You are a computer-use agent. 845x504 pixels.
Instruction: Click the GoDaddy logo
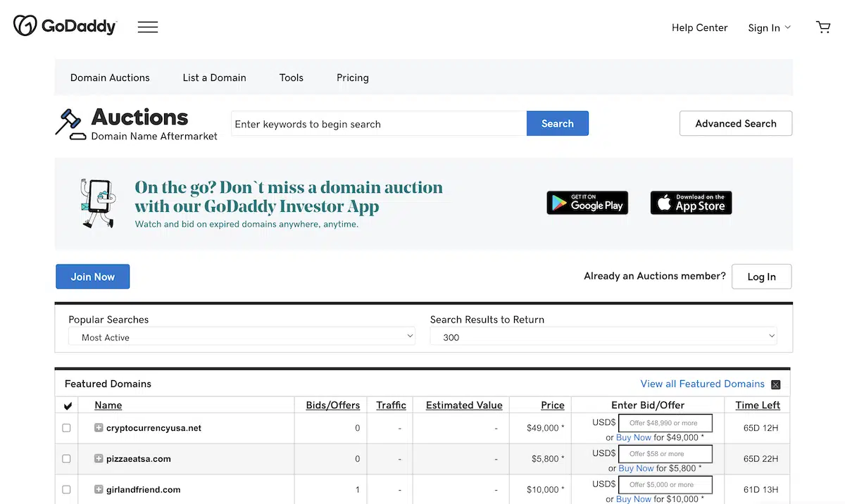coord(65,27)
